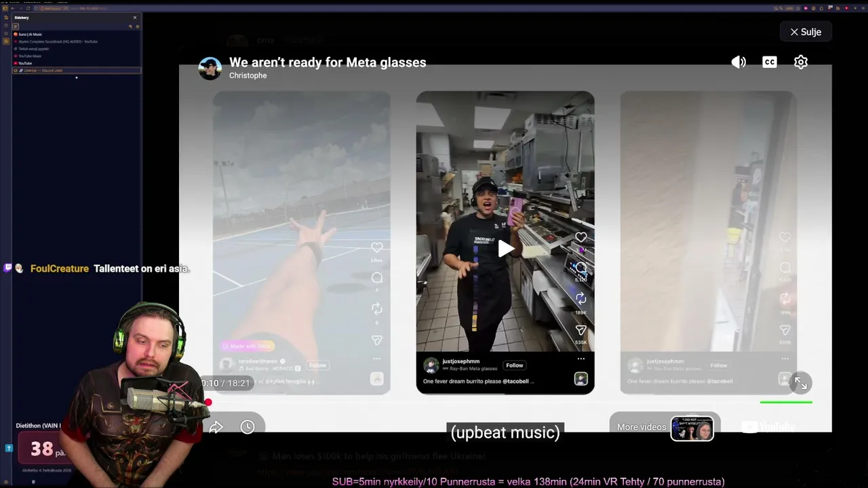Open the sound tile on the center clip

coord(581,379)
